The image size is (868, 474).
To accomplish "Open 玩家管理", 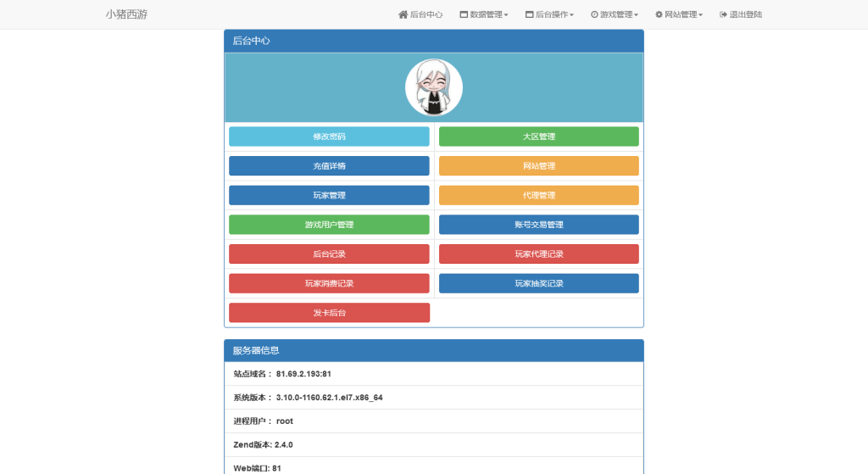I will click(x=330, y=195).
